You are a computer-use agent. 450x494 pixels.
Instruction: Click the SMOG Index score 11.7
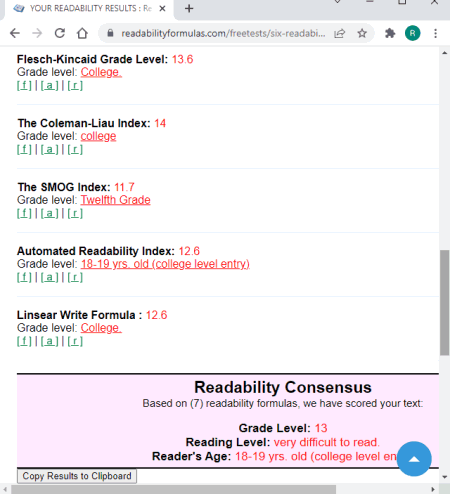tap(124, 187)
